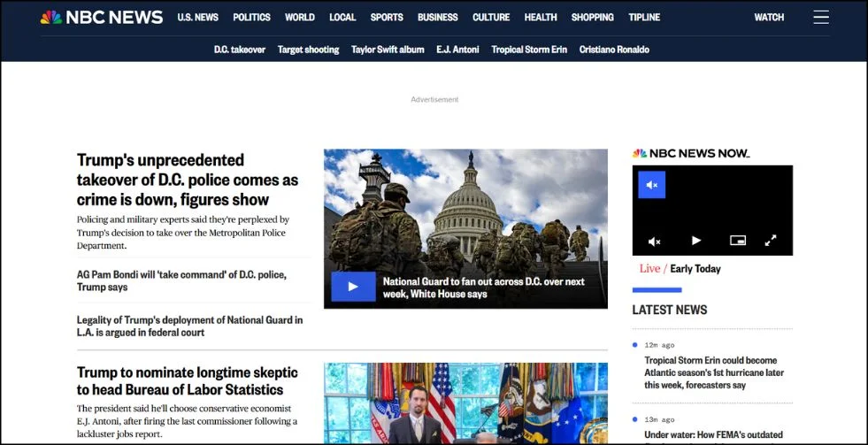Image resolution: width=868 pixels, height=445 pixels.
Task: Read Trump's unprecedented takeover of D.C. police headline
Action: click(x=187, y=180)
